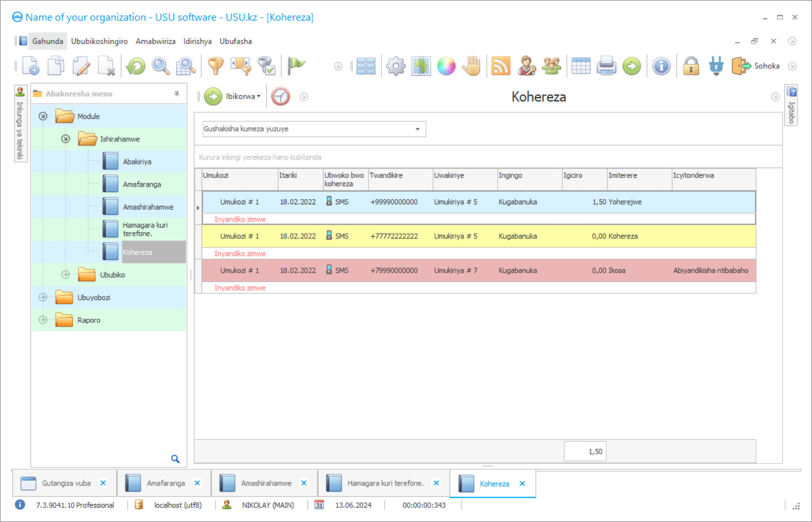Click the padlock lock icon
Screen dimensions: 812x522
(x=691, y=66)
